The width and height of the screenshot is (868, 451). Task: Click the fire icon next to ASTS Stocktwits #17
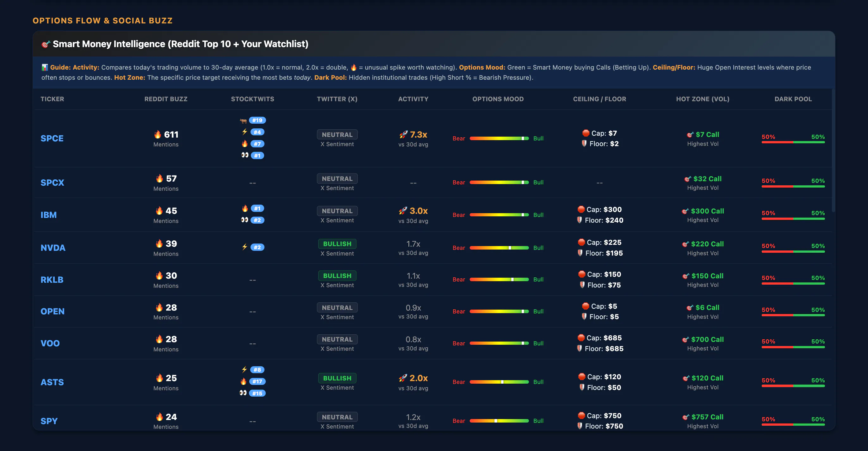(x=244, y=381)
